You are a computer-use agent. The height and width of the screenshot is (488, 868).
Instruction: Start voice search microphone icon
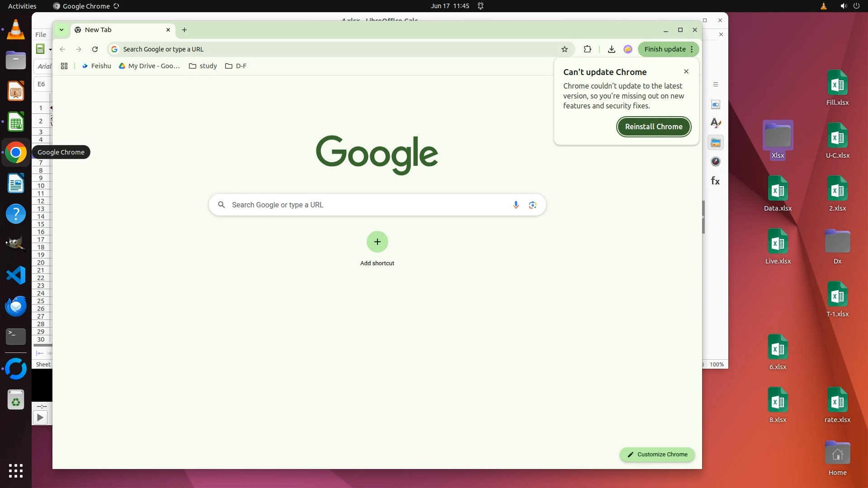click(x=516, y=205)
